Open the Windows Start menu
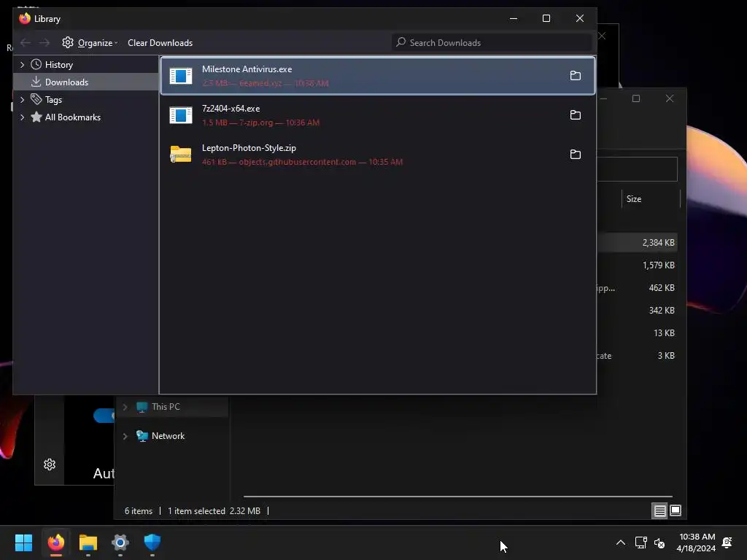The width and height of the screenshot is (747, 560). tap(23, 542)
